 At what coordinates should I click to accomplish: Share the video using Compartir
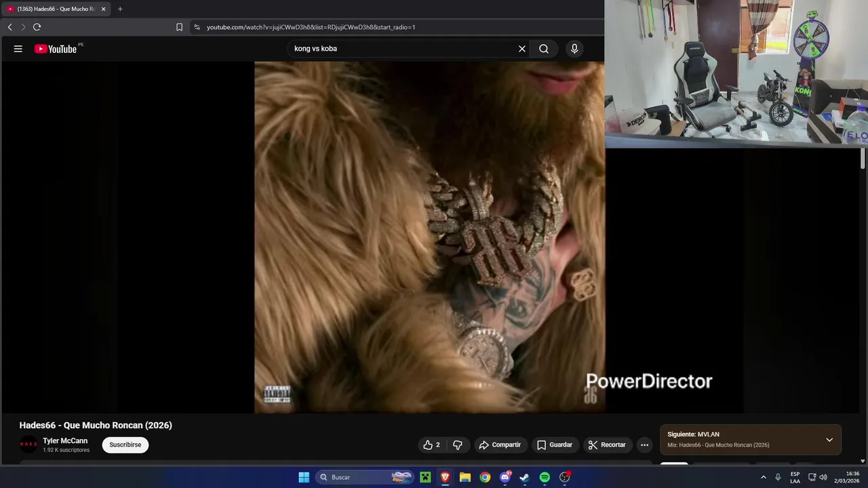point(500,445)
